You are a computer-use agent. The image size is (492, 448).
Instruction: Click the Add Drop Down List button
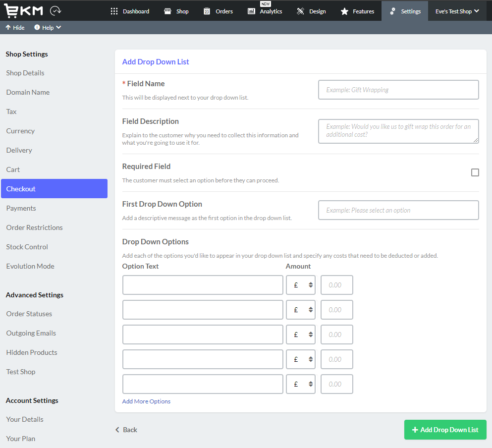coord(444,430)
